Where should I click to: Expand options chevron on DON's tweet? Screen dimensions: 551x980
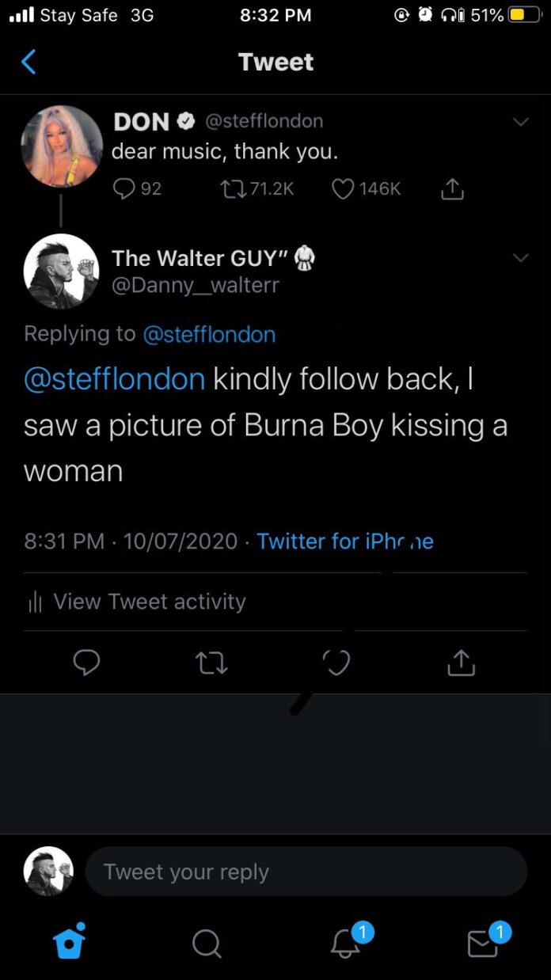click(520, 122)
